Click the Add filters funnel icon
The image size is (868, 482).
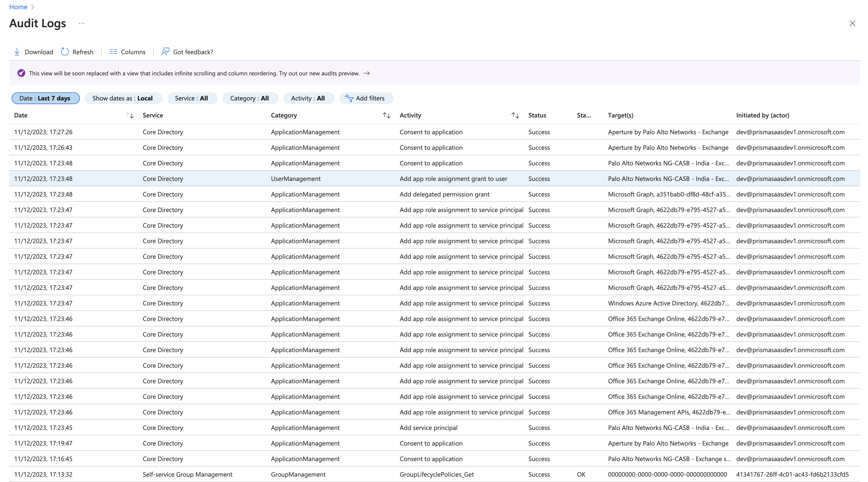349,98
